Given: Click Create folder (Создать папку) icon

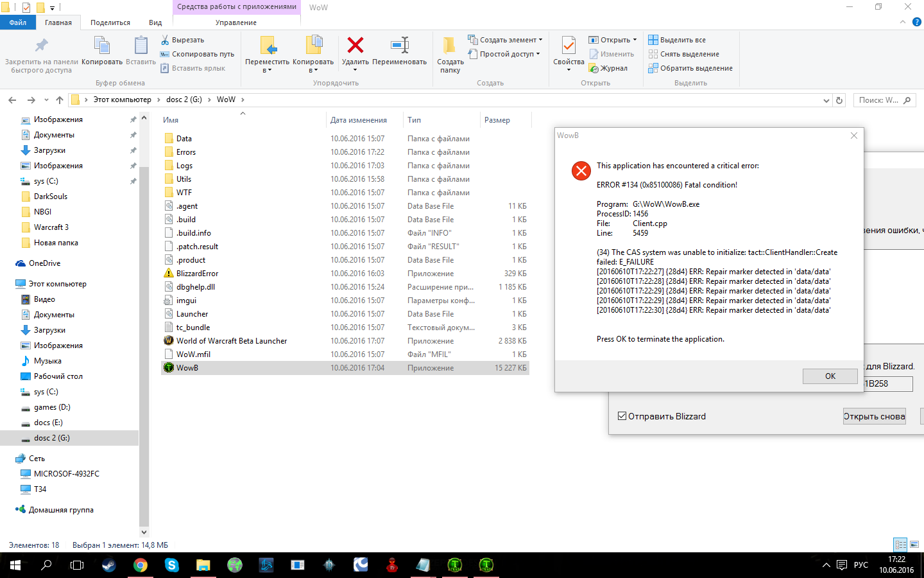Looking at the screenshot, I should click(450, 46).
